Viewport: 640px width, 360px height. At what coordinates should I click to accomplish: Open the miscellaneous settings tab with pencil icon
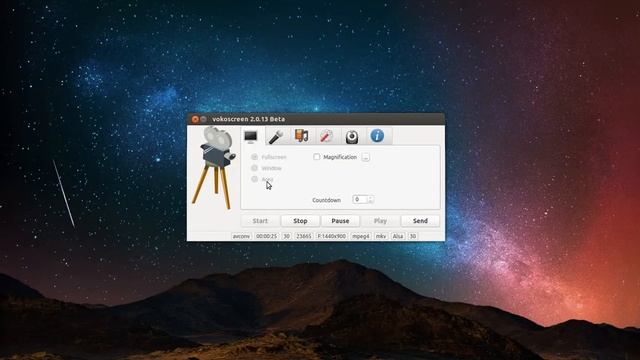[x=326, y=136]
